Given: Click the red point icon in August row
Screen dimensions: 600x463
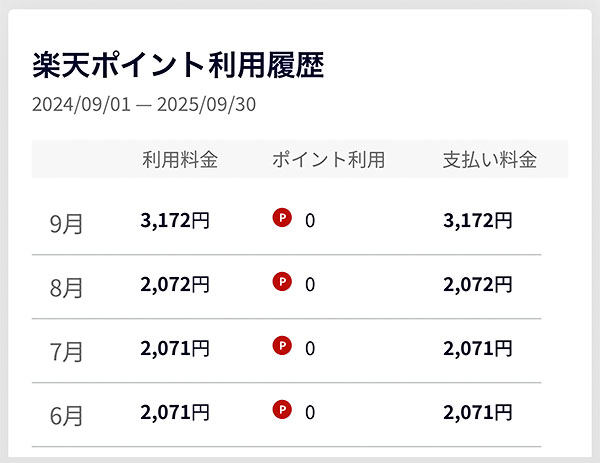Looking at the screenshot, I should tap(282, 283).
